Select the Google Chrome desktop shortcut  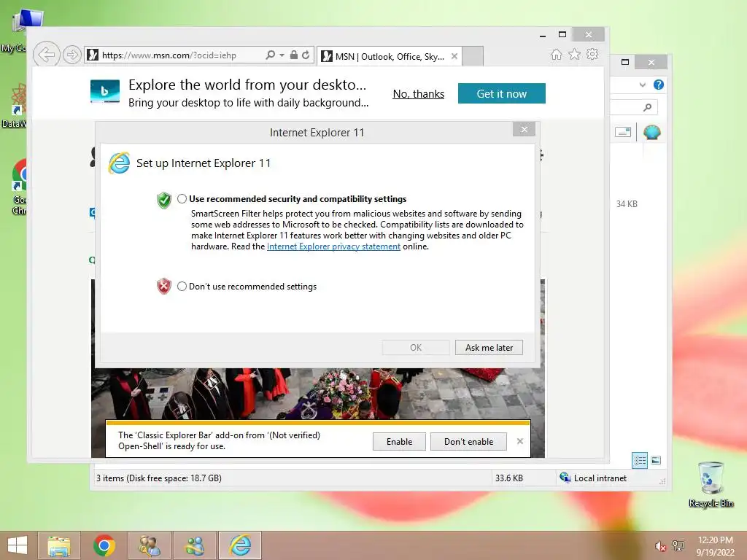(20, 187)
